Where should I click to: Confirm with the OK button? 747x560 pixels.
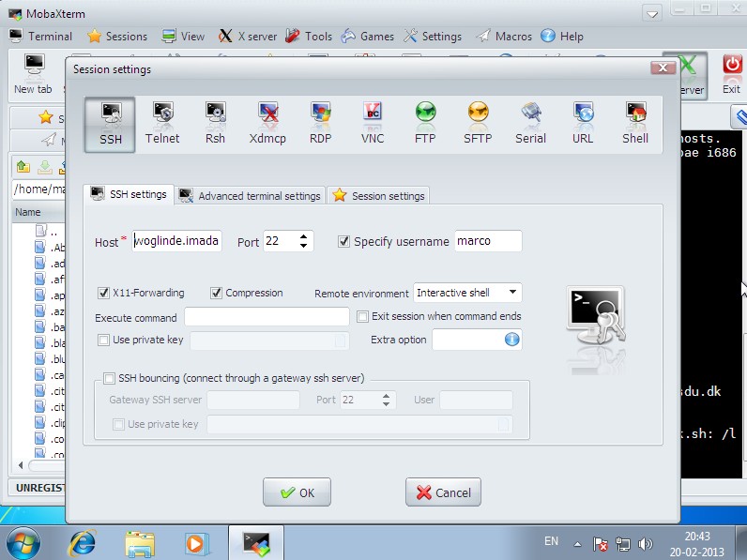pos(297,492)
